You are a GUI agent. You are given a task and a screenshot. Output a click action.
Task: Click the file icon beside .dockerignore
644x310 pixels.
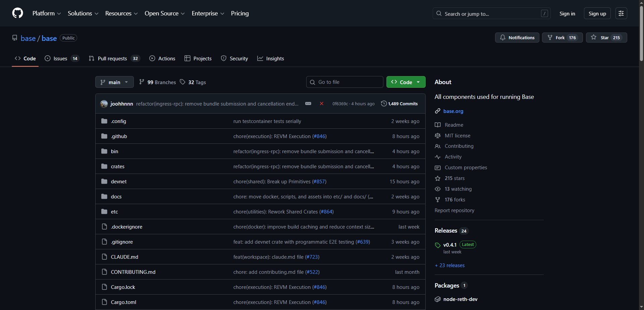coord(104,227)
